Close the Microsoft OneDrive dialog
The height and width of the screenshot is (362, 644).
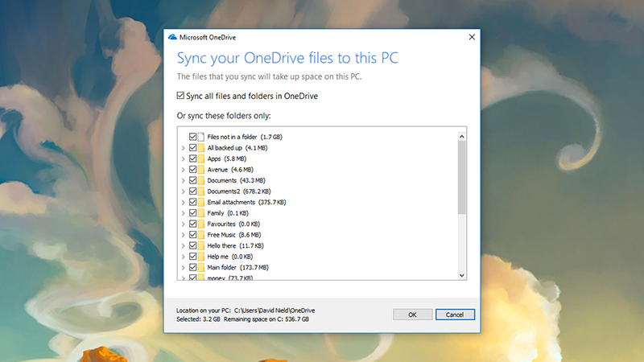(x=472, y=37)
